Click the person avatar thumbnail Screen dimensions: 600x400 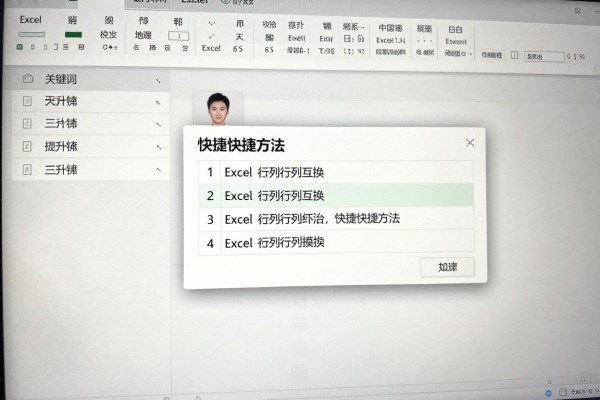tap(218, 109)
